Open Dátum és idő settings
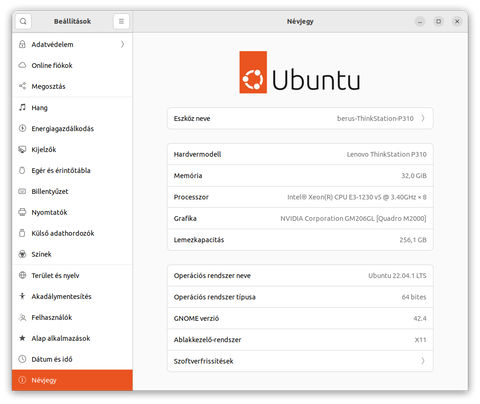The width and height of the screenshot is (480, 404). [x=72, y=359]
